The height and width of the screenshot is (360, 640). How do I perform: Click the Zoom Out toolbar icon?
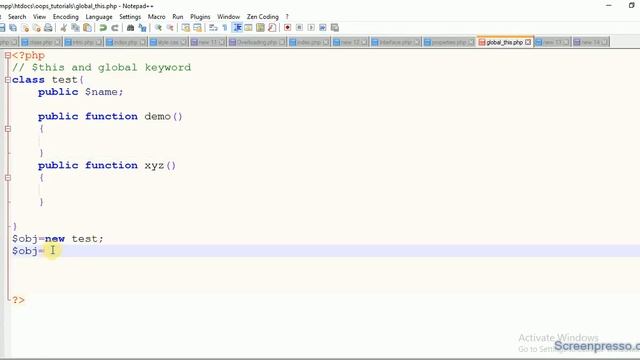point(170,28)
